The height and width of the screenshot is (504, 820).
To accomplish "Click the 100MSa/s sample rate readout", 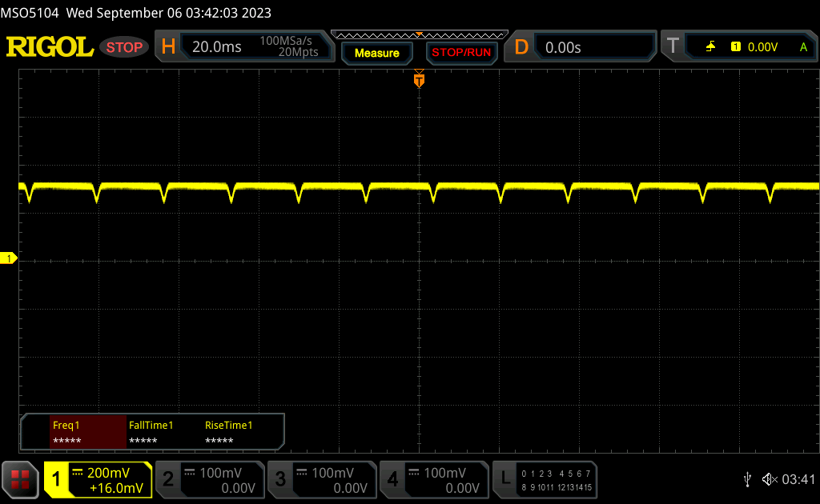I will point(286,41).
